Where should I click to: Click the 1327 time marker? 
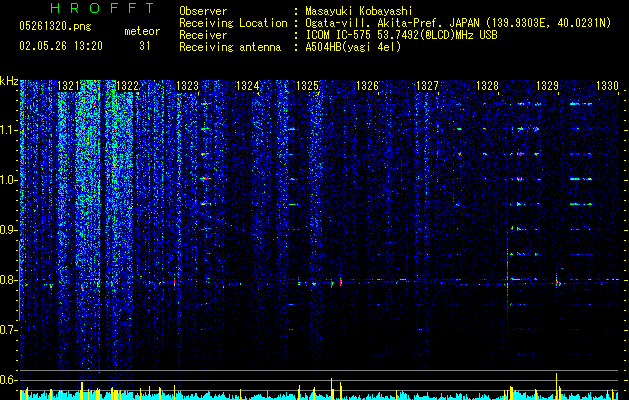click(428, 85)
